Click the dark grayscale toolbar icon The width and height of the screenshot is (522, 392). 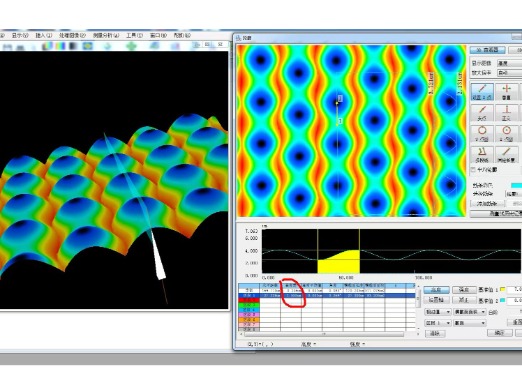pyautogui.click(x=74, y=46)
